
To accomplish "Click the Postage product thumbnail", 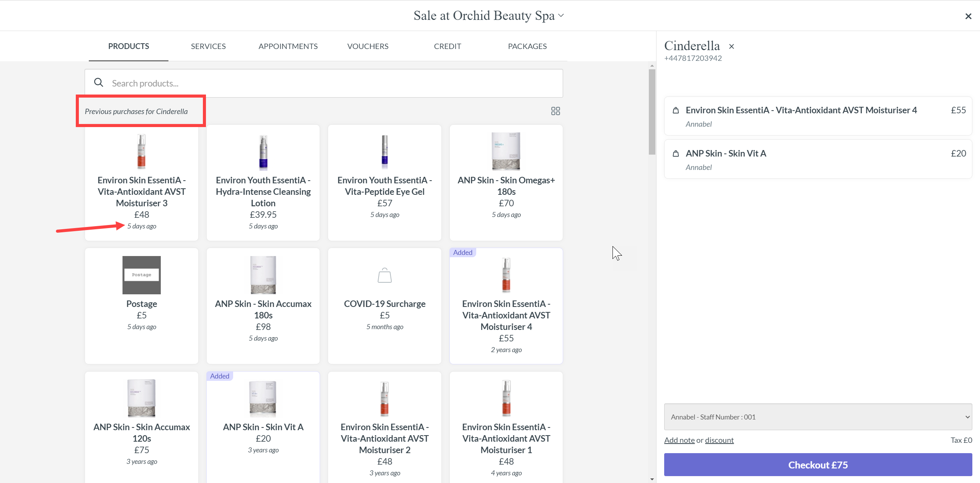I will pyautogui.click(x=141, y=275).
